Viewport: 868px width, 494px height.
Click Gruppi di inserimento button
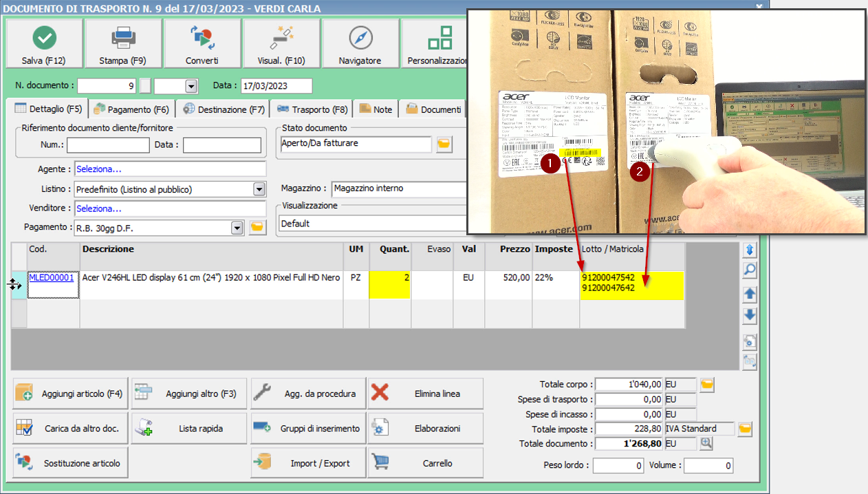pos(307,428)
